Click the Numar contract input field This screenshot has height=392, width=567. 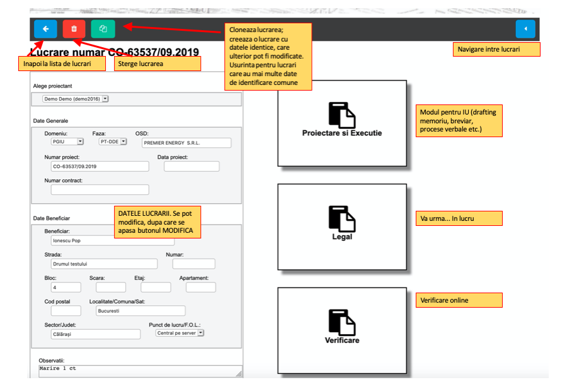pyautogui.click(x=100, y=189)
